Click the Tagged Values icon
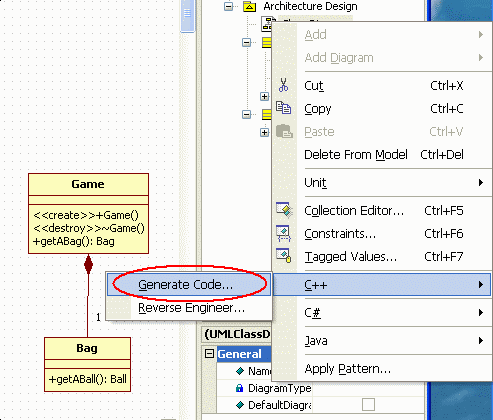 [x=284, y=256]
